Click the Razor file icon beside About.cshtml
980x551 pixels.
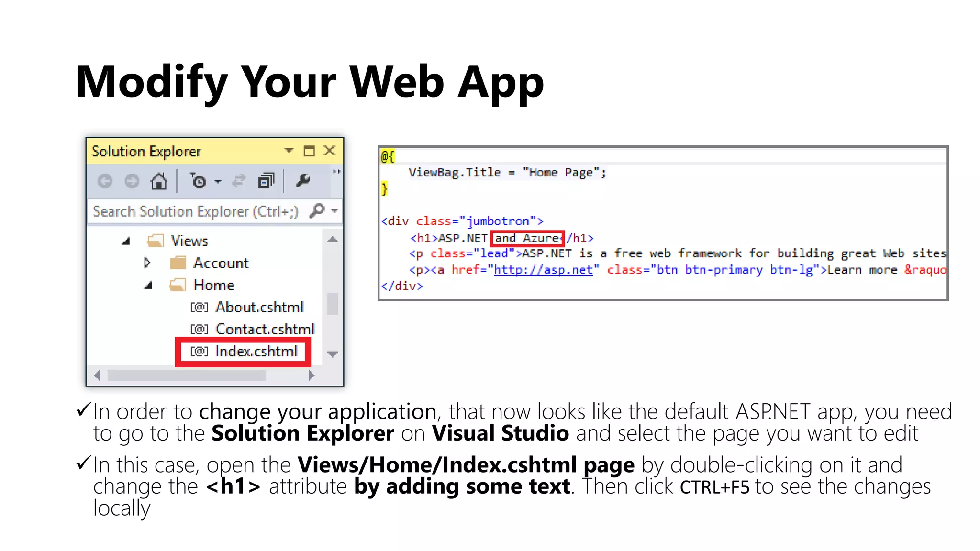click(x=200, y=307)
